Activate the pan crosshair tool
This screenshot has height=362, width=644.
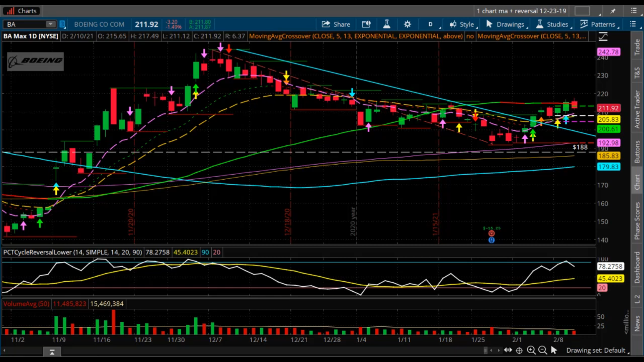tap(519, 351)
